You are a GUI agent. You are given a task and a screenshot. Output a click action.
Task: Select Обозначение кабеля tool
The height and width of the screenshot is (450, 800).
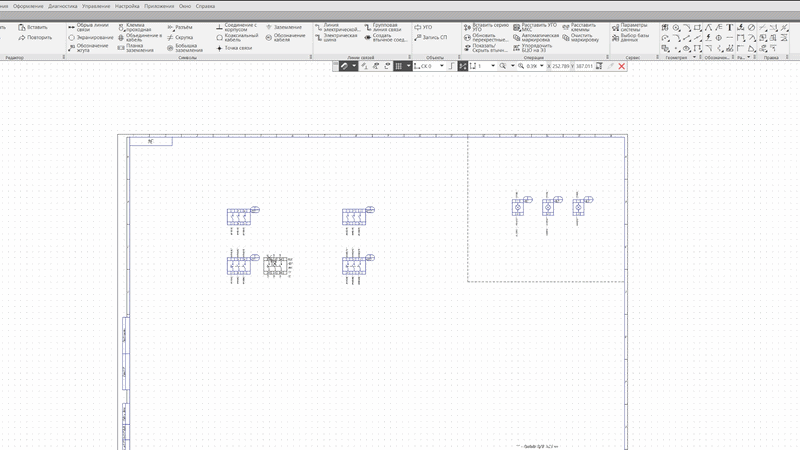click(285, 37)
